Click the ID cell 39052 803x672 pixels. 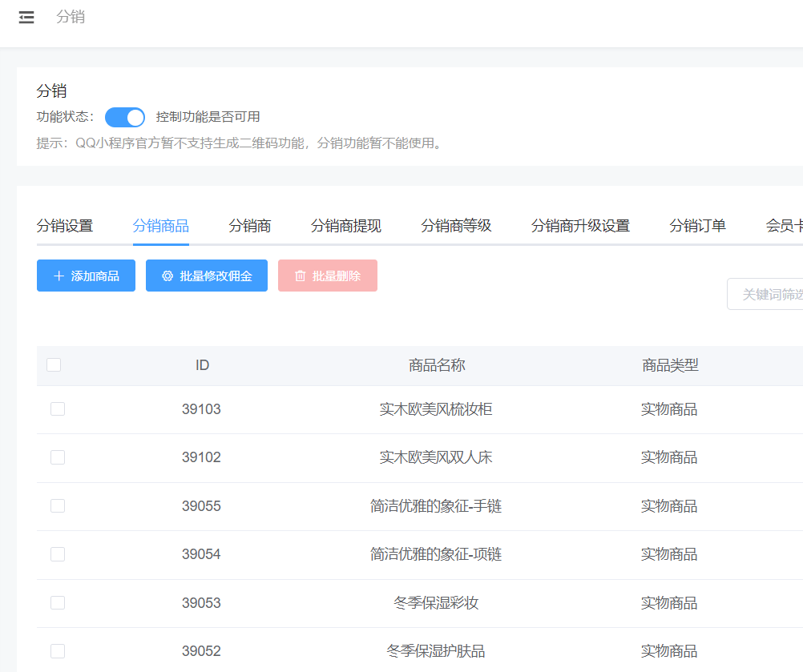pos(201,651)
